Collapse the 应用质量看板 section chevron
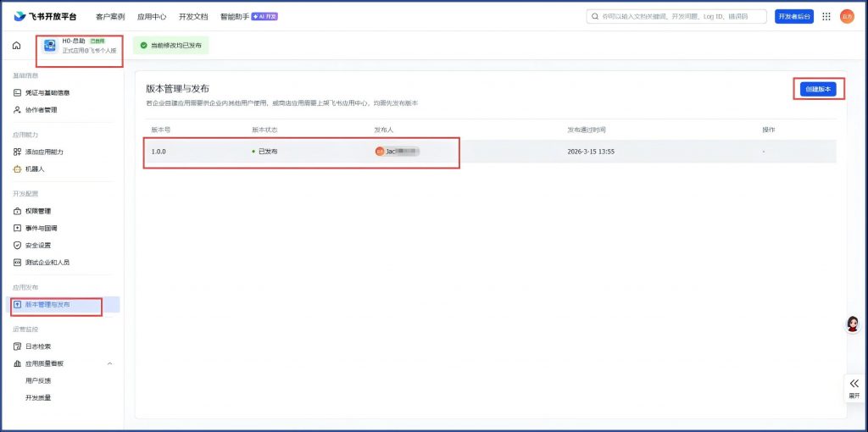The image size is (868, 432). tap(109, 363)
